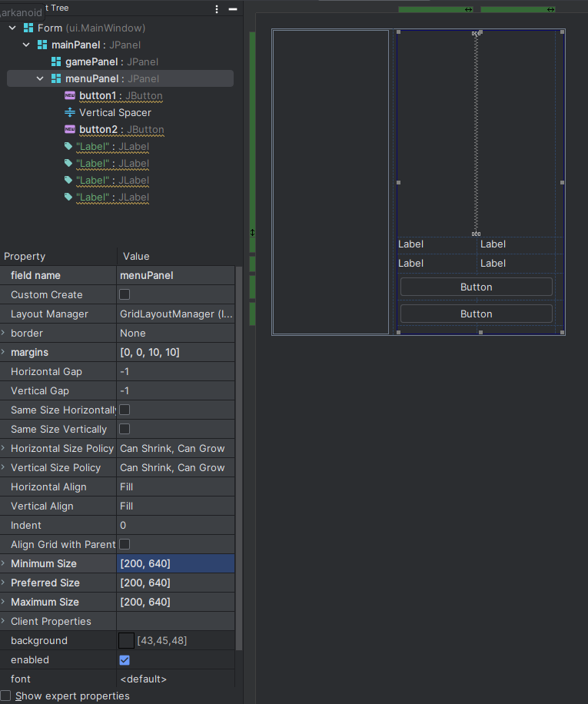Click the label tag icon beside the first JLabel

pos(69,146)
